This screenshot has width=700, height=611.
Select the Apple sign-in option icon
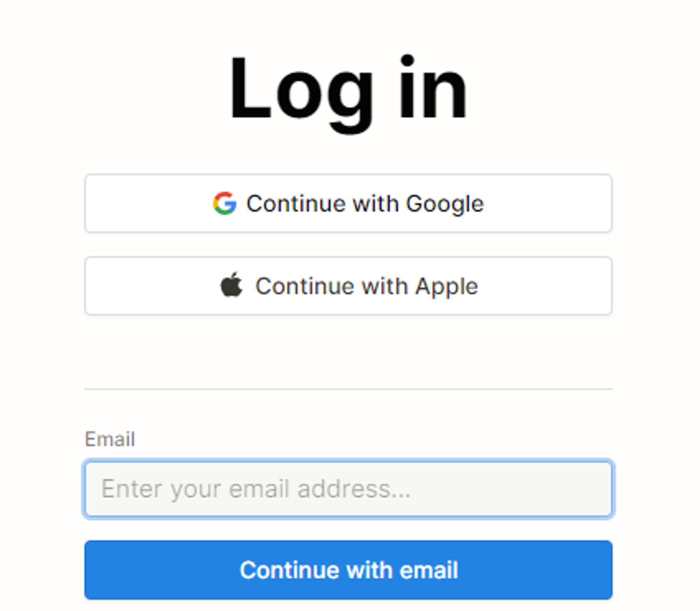pyautogui.click(x=231, y=285)
